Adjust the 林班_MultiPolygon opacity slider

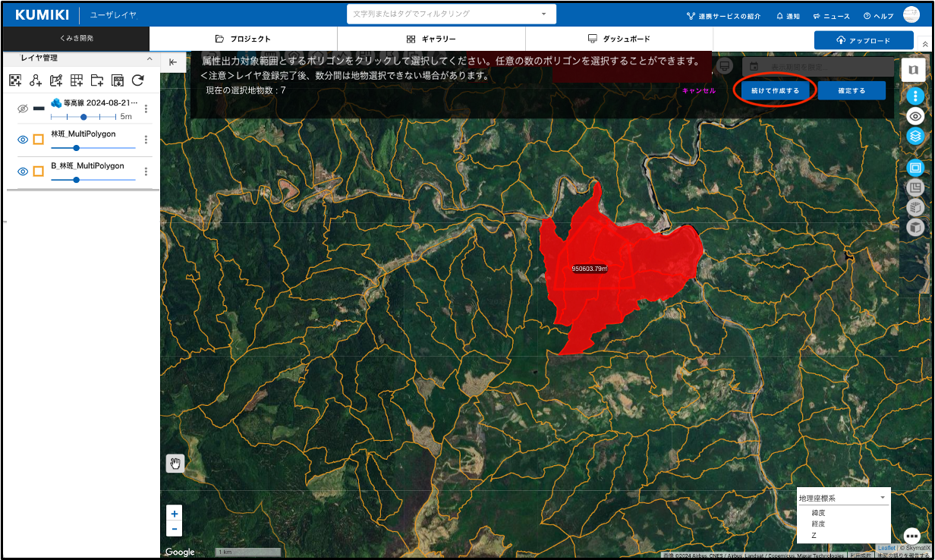click(76, 148)
